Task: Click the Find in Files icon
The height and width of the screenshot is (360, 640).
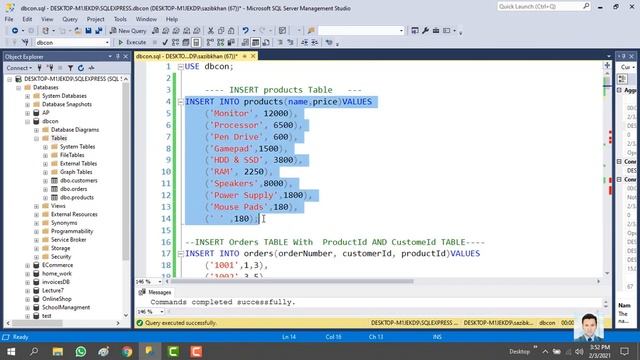Action: [311, 31]
